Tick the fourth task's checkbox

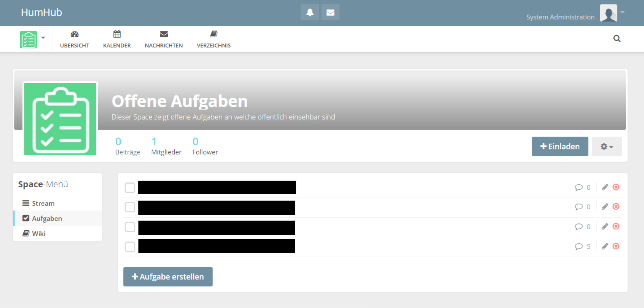coord(130,247)
